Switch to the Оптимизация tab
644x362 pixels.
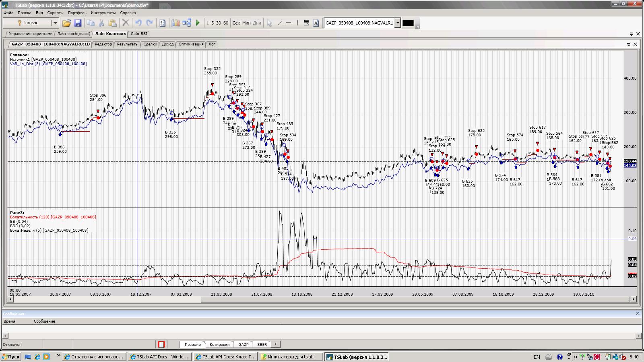191,44
